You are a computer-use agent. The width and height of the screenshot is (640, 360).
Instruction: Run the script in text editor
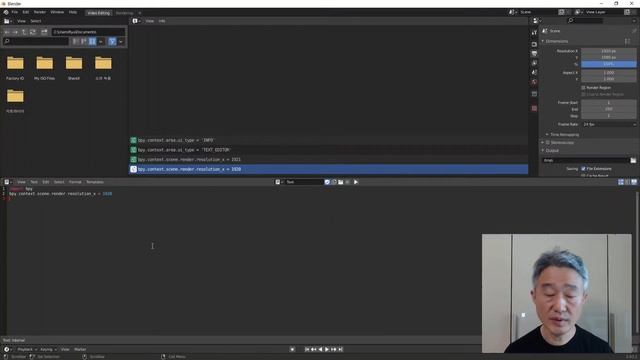tap(356, 182)
